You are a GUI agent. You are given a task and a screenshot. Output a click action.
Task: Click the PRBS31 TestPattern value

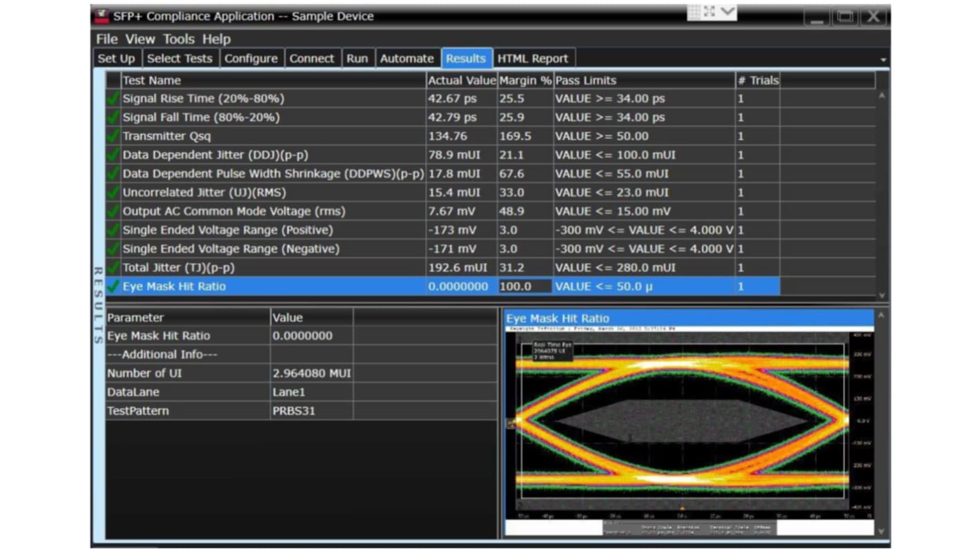[x=312, y=410]
